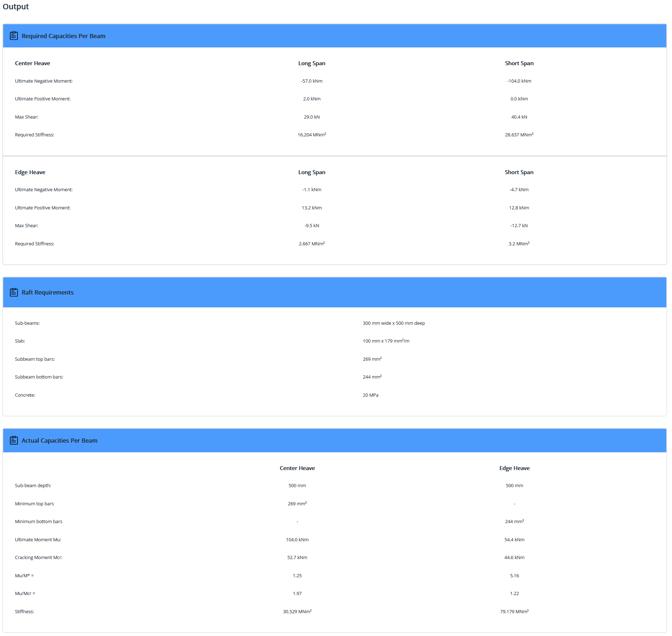The image size is (672, 636).
Task: Click the Slab value 100 mm x 179 mm²/m
Action: click(x=386, y=341)
